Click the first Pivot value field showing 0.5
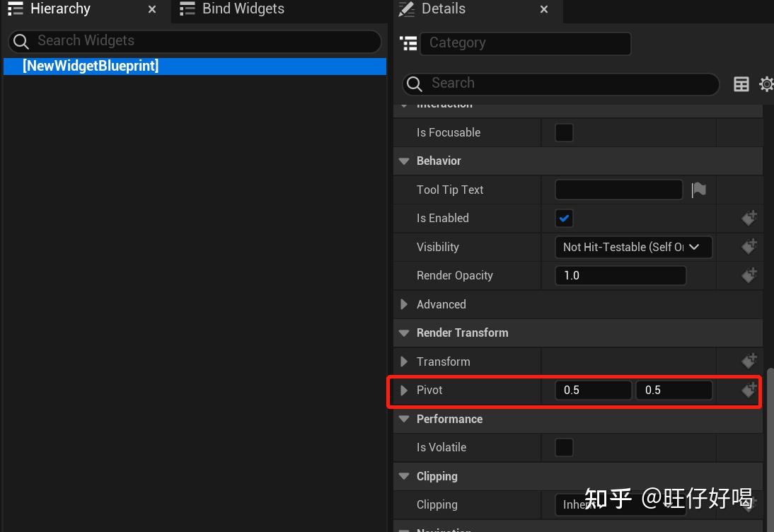Screen dimensions: 774x532 (593, 390)
